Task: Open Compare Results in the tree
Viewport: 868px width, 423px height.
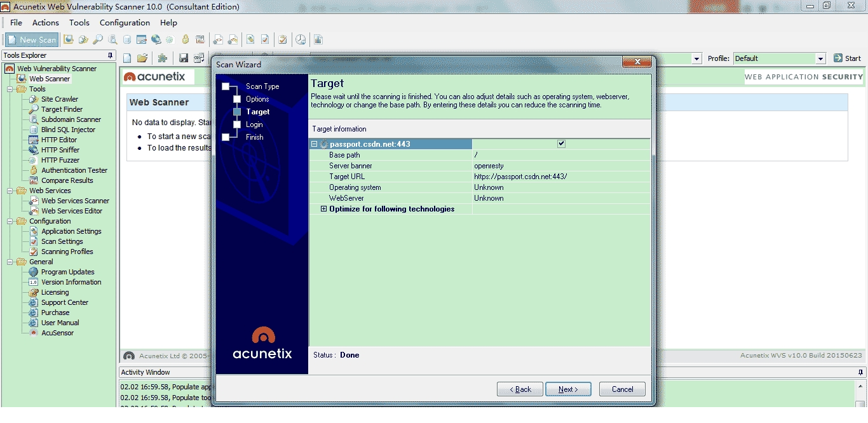Action: click(x=67, y=180)
